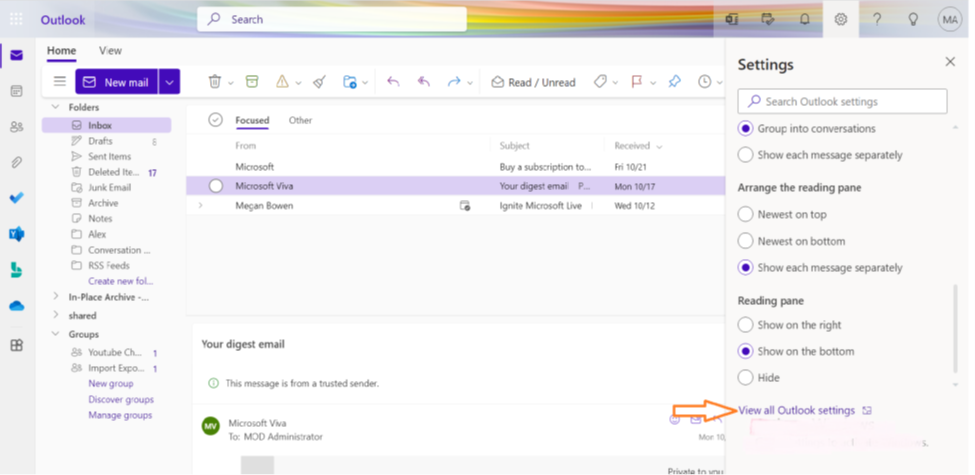Open Yammer icon in app rail
Viewport: 975px width, 475px height.
(x=17, y=234)
